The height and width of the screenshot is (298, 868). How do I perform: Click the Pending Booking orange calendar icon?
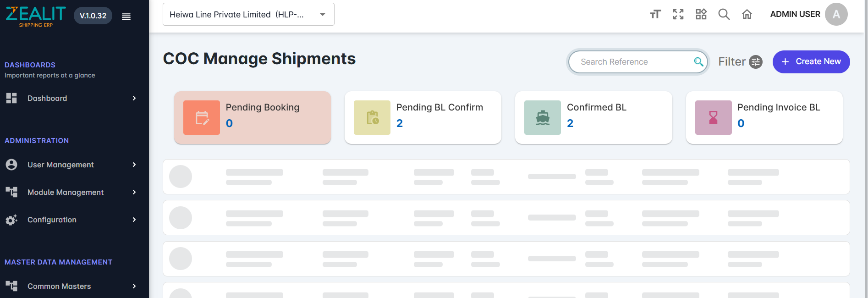pos(202,117)
